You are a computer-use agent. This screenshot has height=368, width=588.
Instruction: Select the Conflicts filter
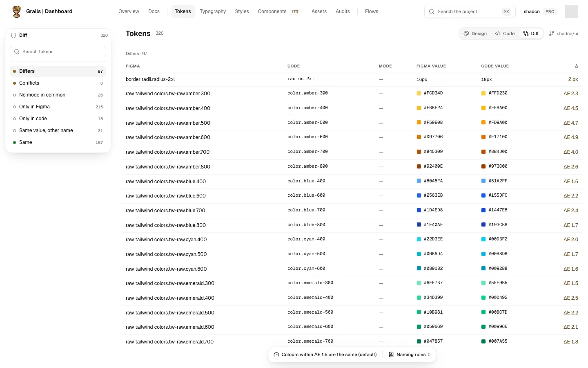point(58,83)
